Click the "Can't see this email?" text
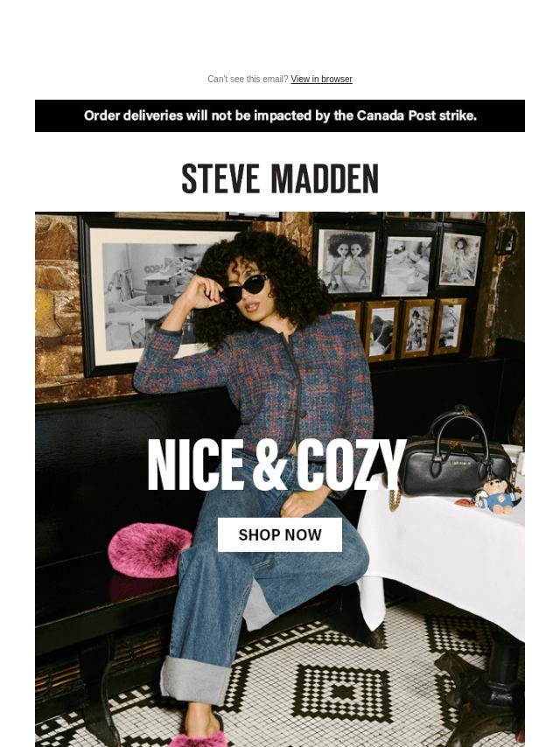 [248, 79]
